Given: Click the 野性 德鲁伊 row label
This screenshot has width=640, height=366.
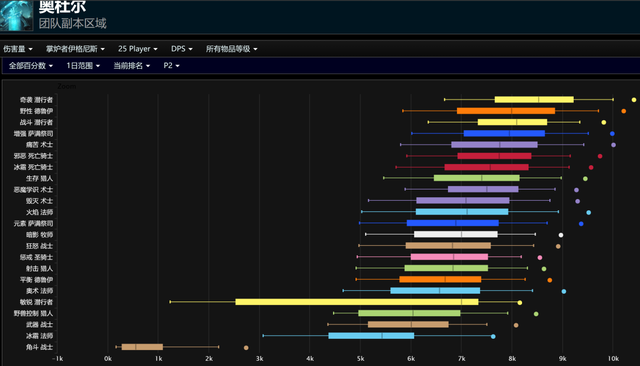Looking at the screenshot, I should pos(36,111).
